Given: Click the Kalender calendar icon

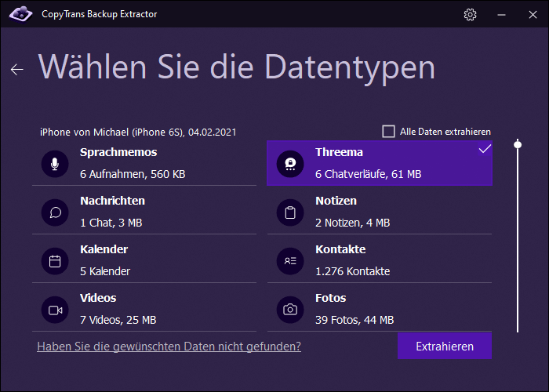Looking at the screenshot, I should tap(55, 261).
